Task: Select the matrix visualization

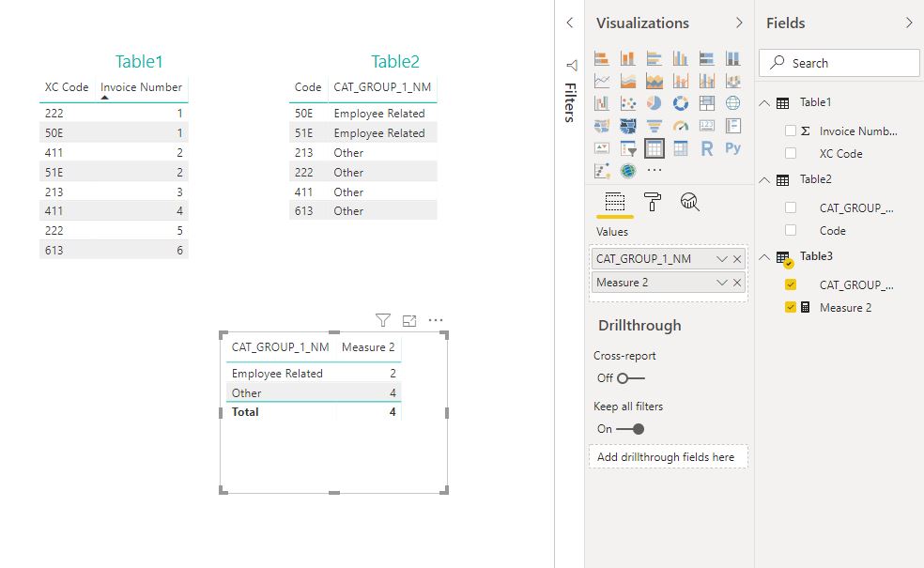Action: (681, 148)
